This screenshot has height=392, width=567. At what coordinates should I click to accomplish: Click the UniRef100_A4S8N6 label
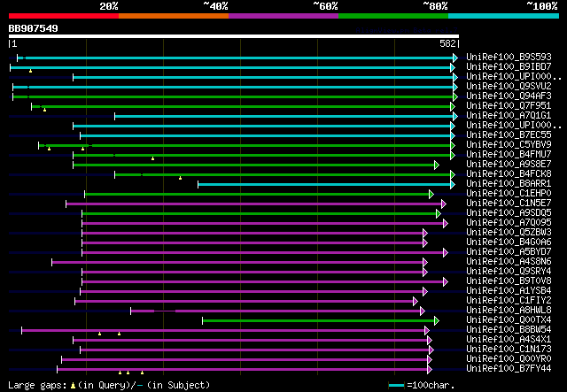pyautogui.click(x=509, y=262)
